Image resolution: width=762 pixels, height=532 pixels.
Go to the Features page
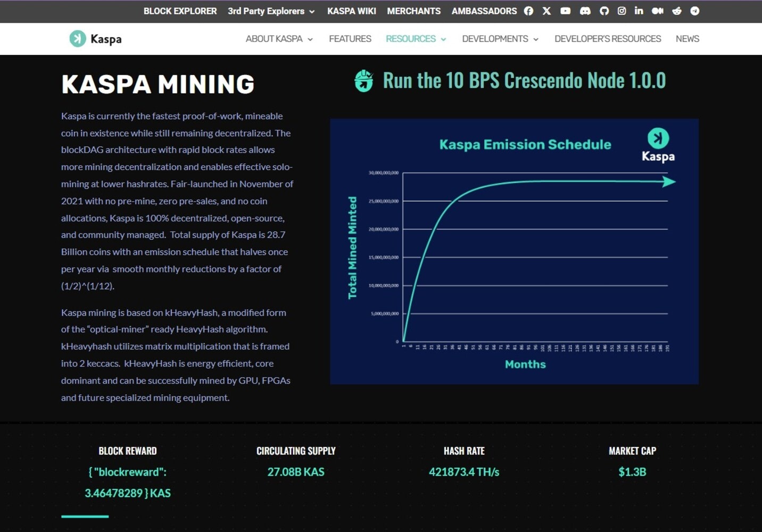point(350,39)
